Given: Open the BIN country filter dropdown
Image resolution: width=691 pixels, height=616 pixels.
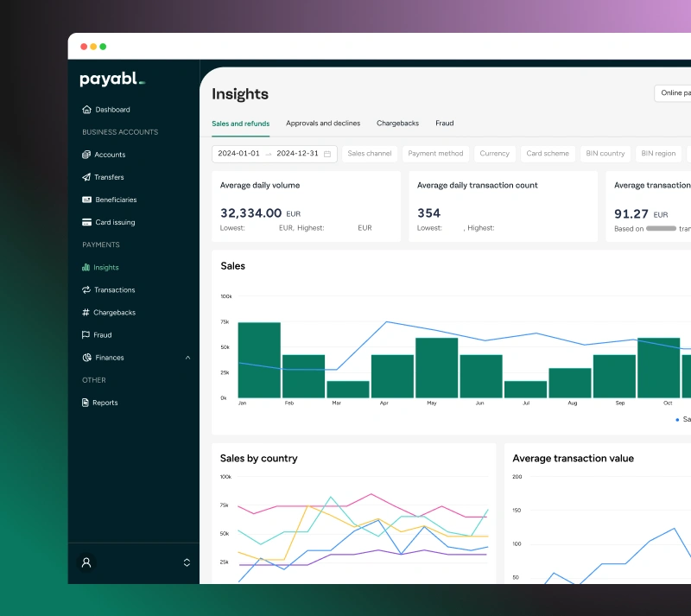Looking at the screenshot, I should [x=605, y=154].
